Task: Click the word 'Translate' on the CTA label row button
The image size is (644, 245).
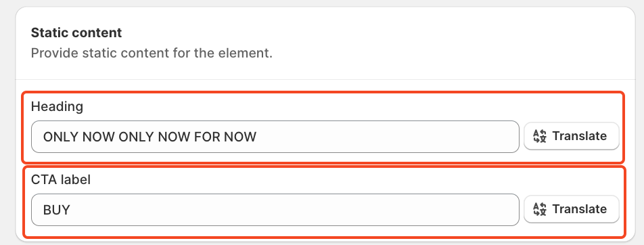Action: click(x=580, y=209)
